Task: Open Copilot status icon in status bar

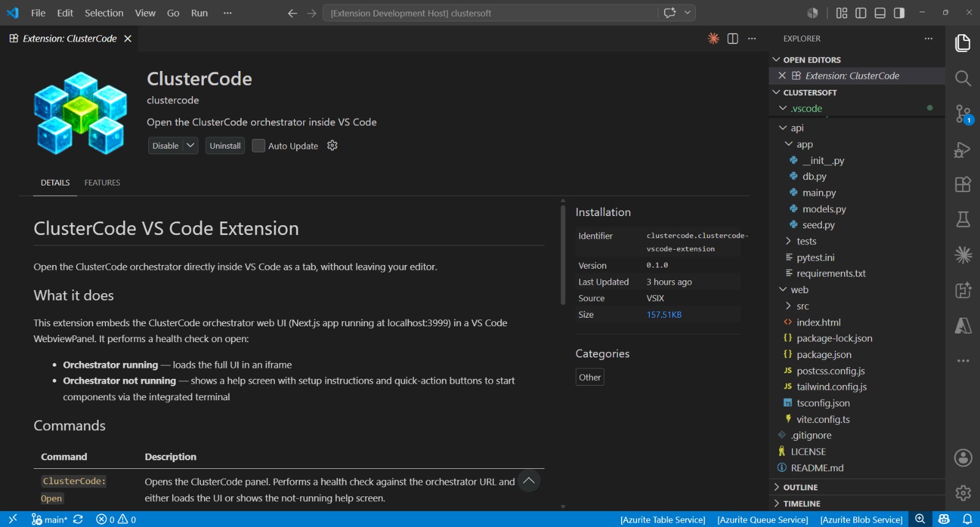Action: [944, 519]
